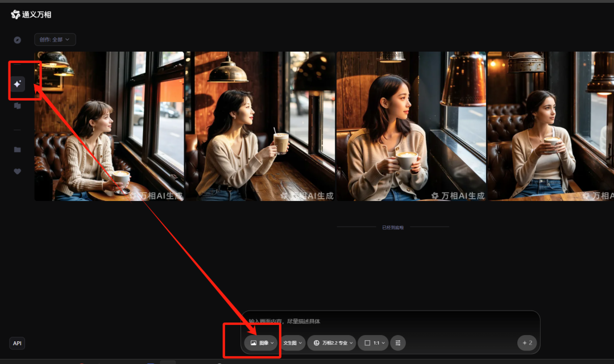Expand the 1:1 aspect ratio dropdown
Screen dimensions: 614x364
click(x=373, y=343)
